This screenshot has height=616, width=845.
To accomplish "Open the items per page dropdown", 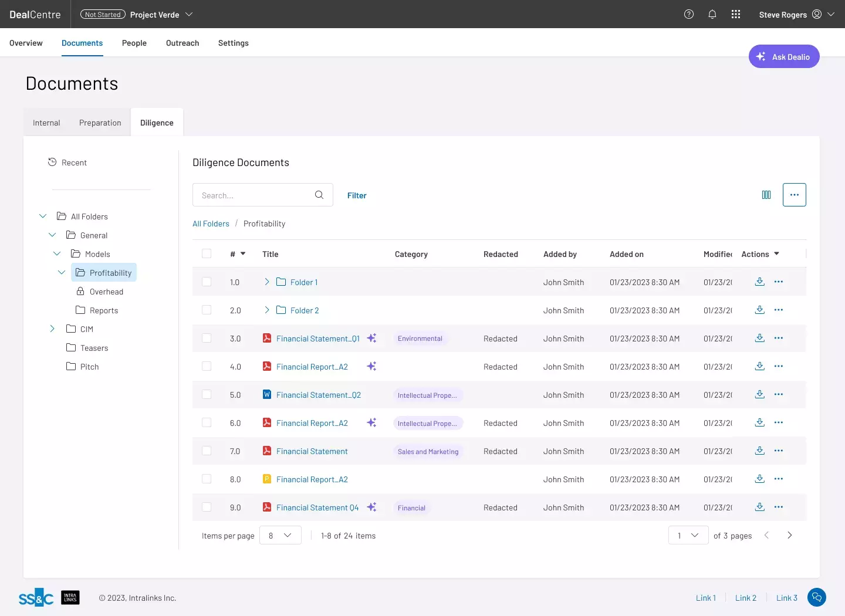I will [280, 535].
